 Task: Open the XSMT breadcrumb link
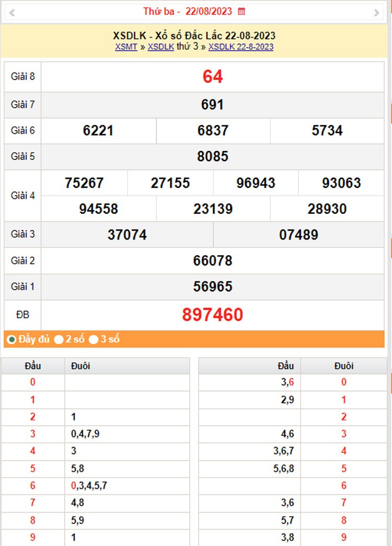(x=126, y=47)
